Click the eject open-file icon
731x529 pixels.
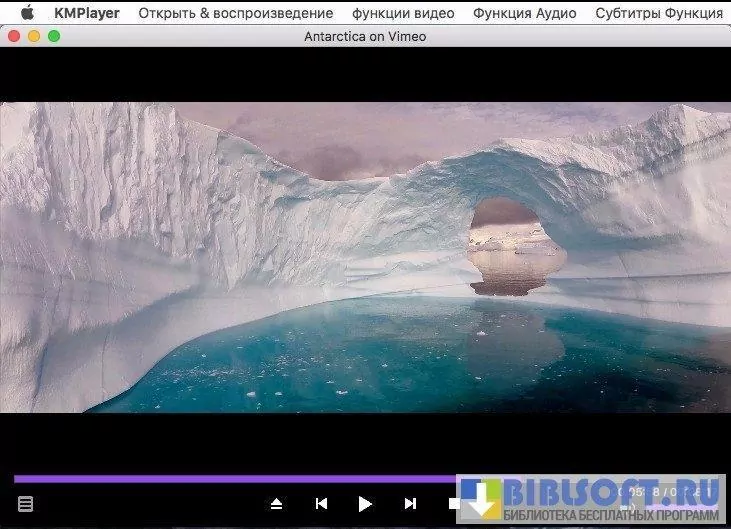point(277,504)
